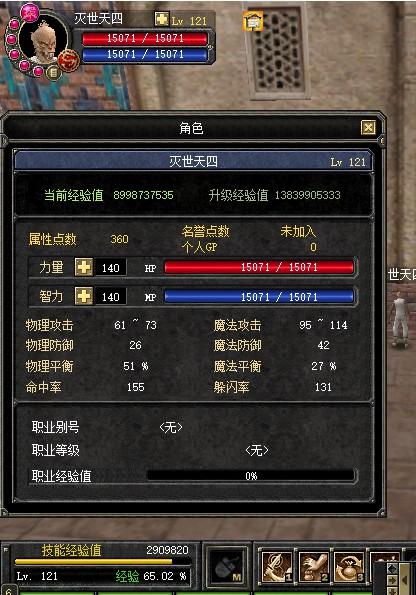Open the small list icon below portrait
This screenshot has height=595, width=416.
click(x=54, y=72)
